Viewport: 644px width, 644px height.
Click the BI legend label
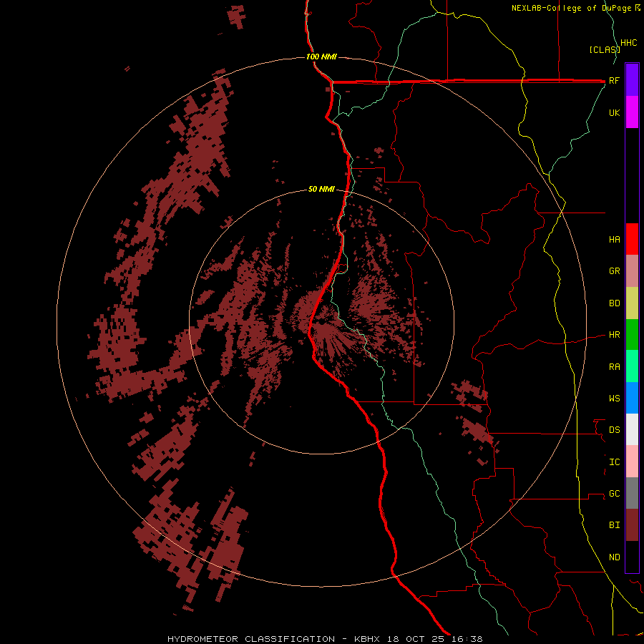point(614,525)
